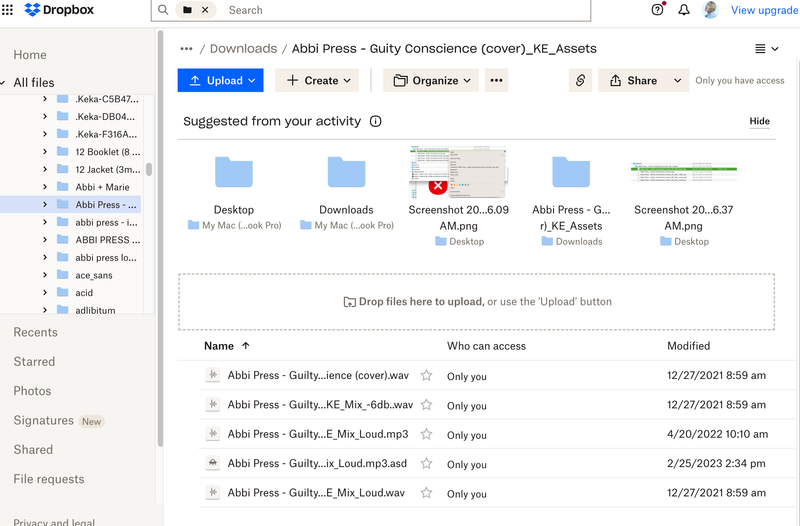
Task: Open Screenshot 20...6.09 AM.png thumbnail
Action: coord(458,172)
